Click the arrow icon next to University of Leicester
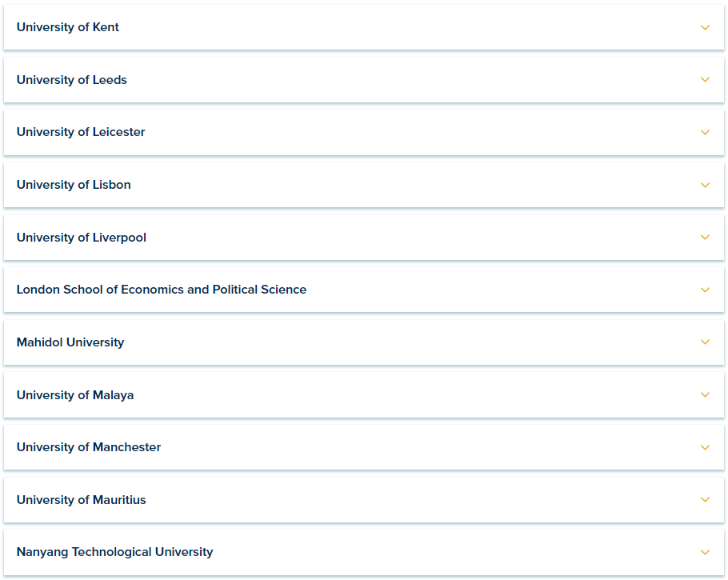The image size is (728, 580). pos(705,132)
